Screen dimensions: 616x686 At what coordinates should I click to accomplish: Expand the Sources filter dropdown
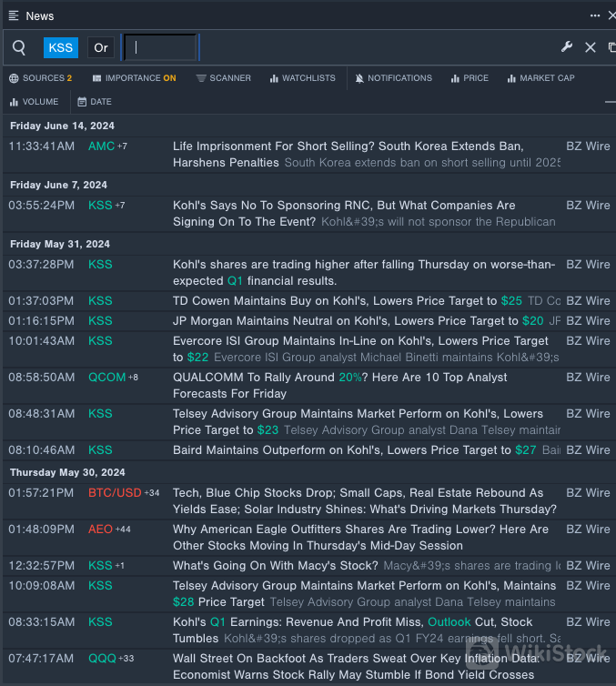(x=40, y=78)
